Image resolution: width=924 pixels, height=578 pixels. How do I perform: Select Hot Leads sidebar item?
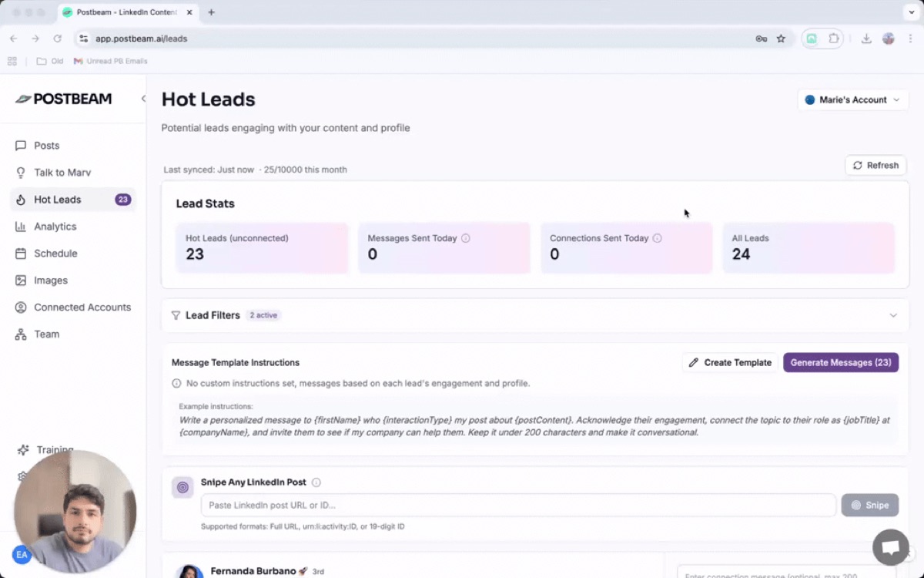pyautogui.click(x=73, y=200)
